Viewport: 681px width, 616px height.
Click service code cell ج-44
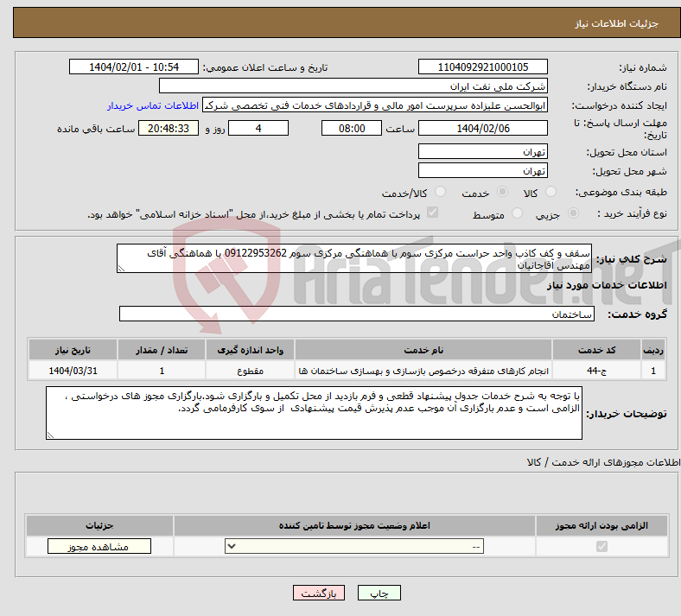click(x=597, y=371)
